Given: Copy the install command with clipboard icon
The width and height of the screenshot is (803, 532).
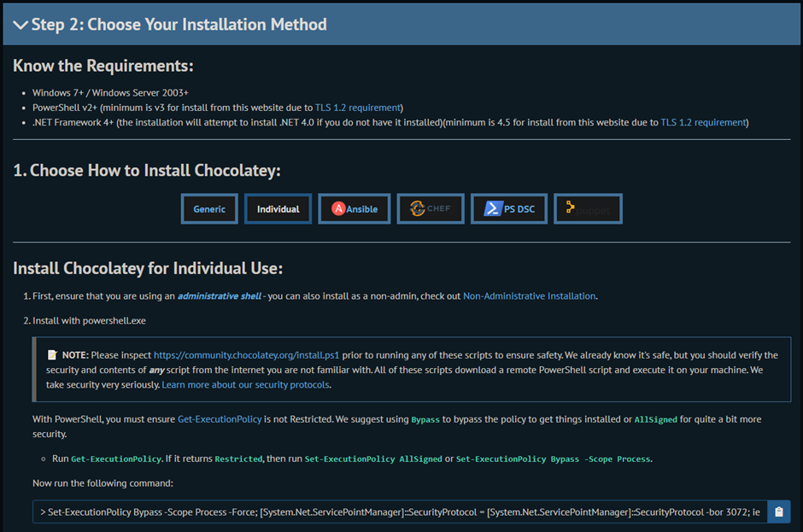Looking at the screenshot, I should click(x=778, y=512).
